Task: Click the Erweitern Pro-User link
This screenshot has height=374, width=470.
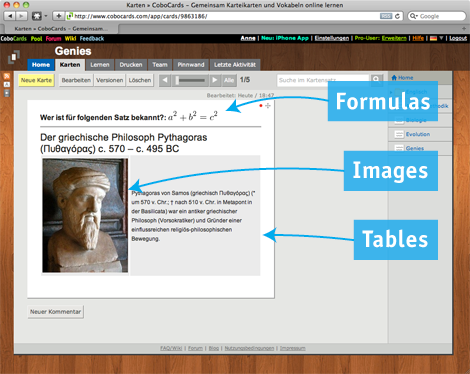Action: 394,38
